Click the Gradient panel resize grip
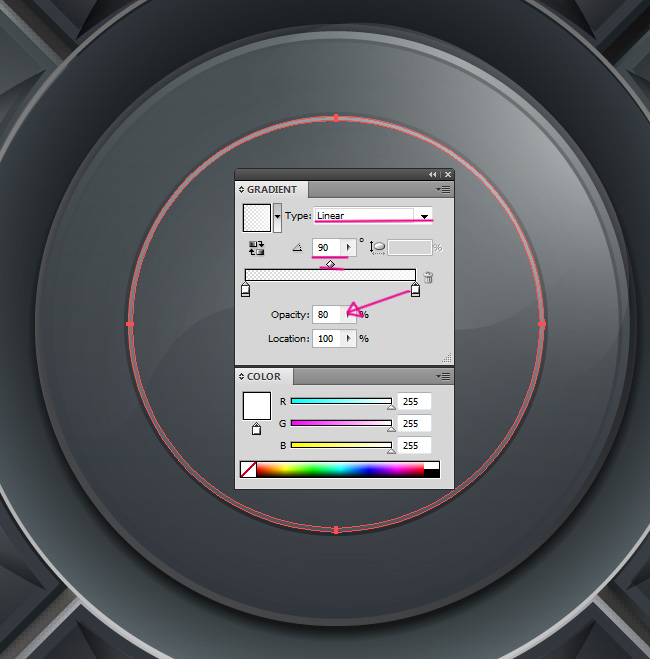Image resolution: width=650 pixels, height=659 pixels. 447,358
